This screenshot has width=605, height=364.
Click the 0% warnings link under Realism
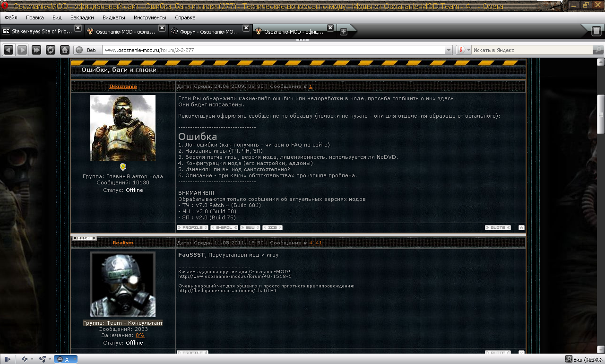click(x=140, y=336)
